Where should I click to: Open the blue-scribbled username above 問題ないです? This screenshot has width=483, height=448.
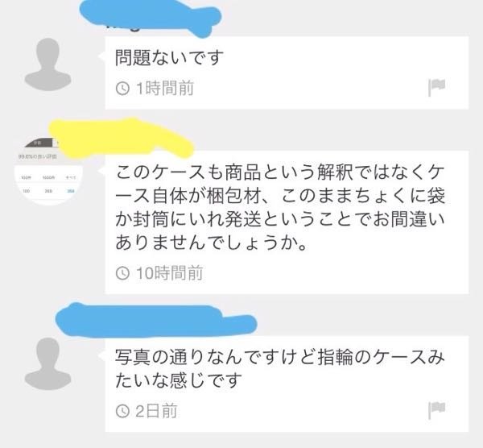click(151, 18)
